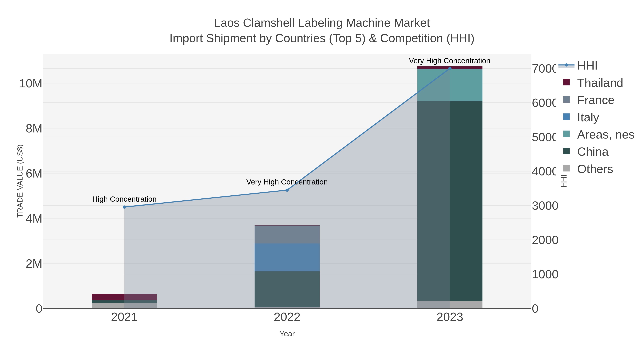Click the 1000 HHI axis tick label
The image size is (644, 362).
coord(545,274)
